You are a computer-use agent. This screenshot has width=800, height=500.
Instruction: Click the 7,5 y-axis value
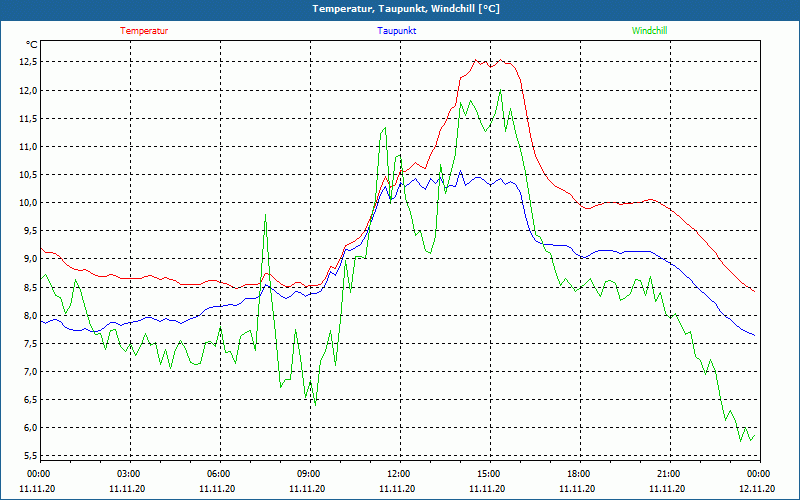coord(31,343)
